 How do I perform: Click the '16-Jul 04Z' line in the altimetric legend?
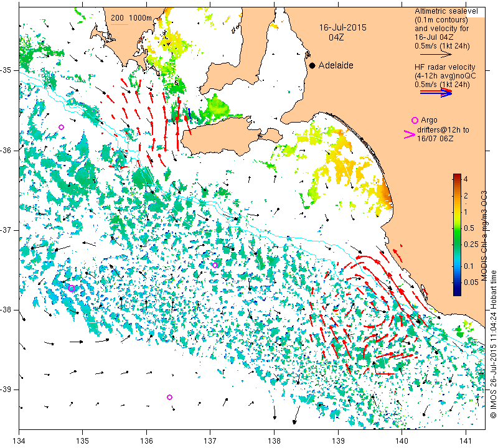434,37
